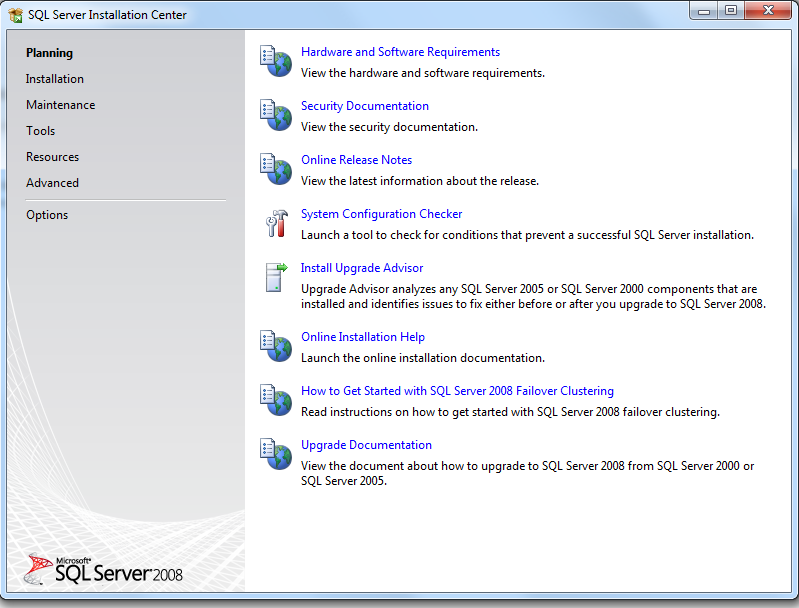Launch System Configuration Checker link
This screenshot has width=799, height=608.
pos(381,214)
